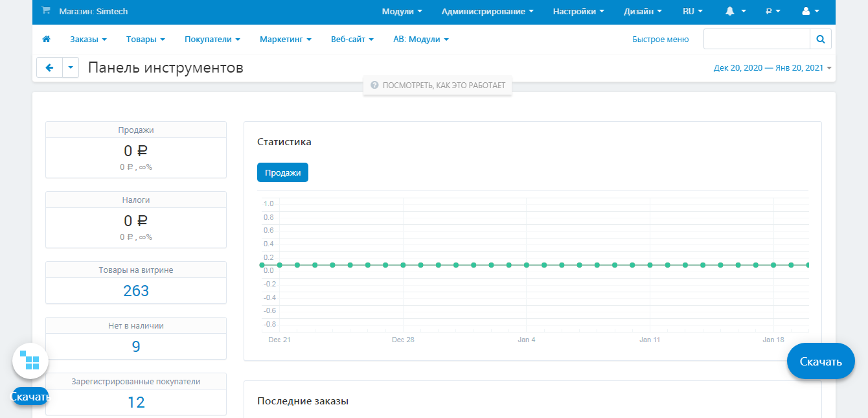The width and height of the screenshot is (868, 418).
Task: Click the Продажи statistics card header
Action: pos(136,130)
